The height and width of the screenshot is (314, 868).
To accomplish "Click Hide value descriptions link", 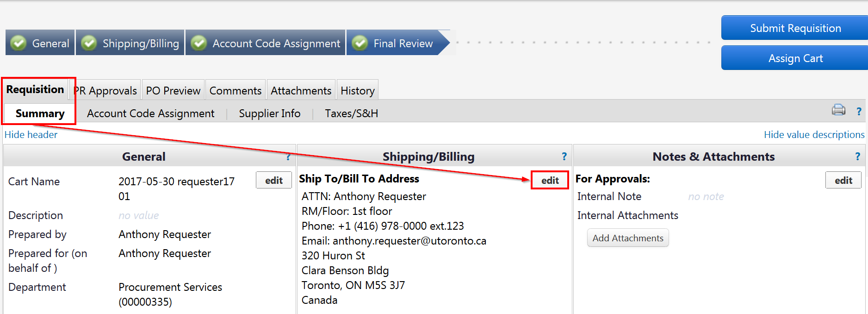I will tap(814, 135).
